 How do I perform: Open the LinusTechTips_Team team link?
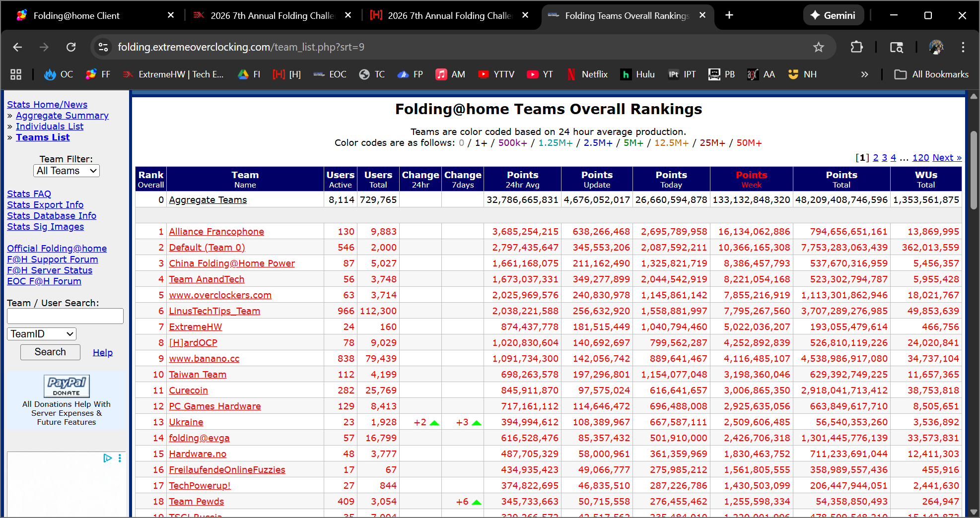coord(214,311)
